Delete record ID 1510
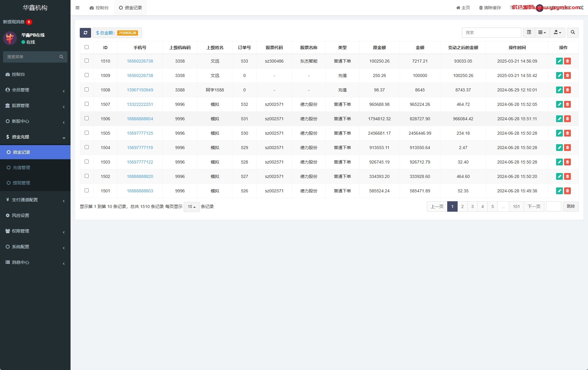588x370 pixels. [567, 61]
